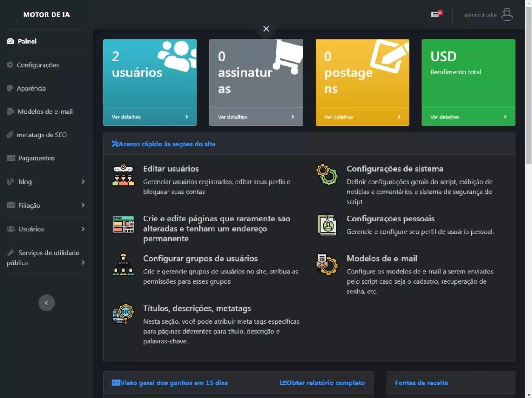Expand the blog submenu

(46, 182)
